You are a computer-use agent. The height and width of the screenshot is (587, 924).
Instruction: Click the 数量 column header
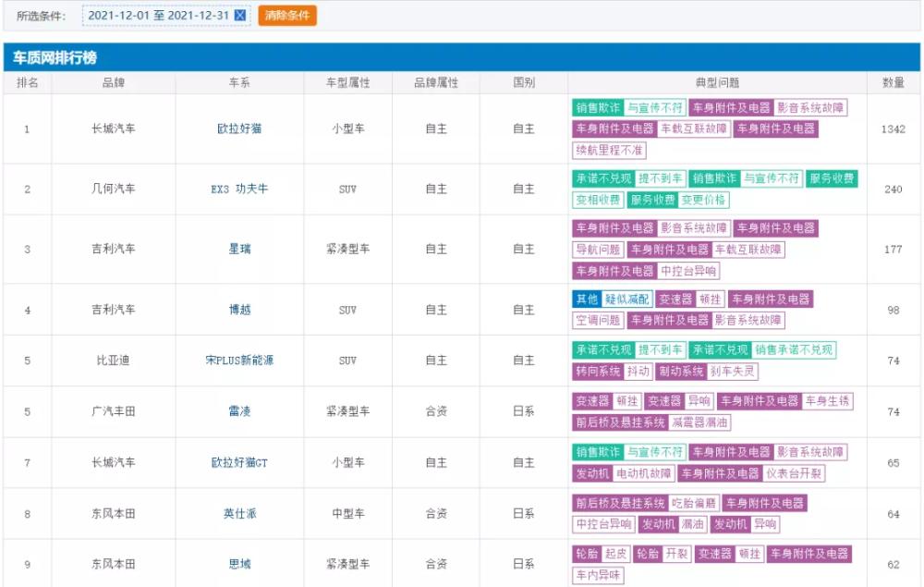pyautogui.click(x=893, y=82)
